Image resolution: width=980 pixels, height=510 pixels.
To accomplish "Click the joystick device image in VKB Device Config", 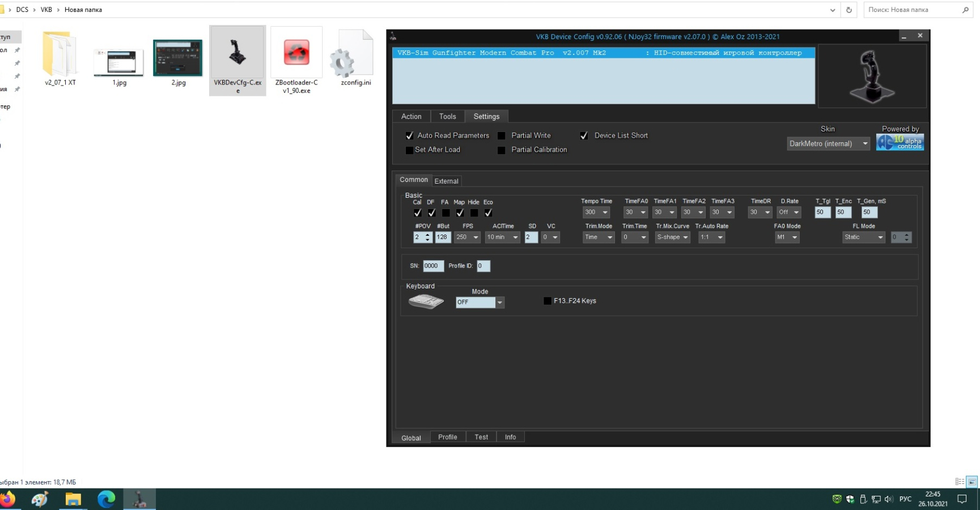I will coord(872,76).
